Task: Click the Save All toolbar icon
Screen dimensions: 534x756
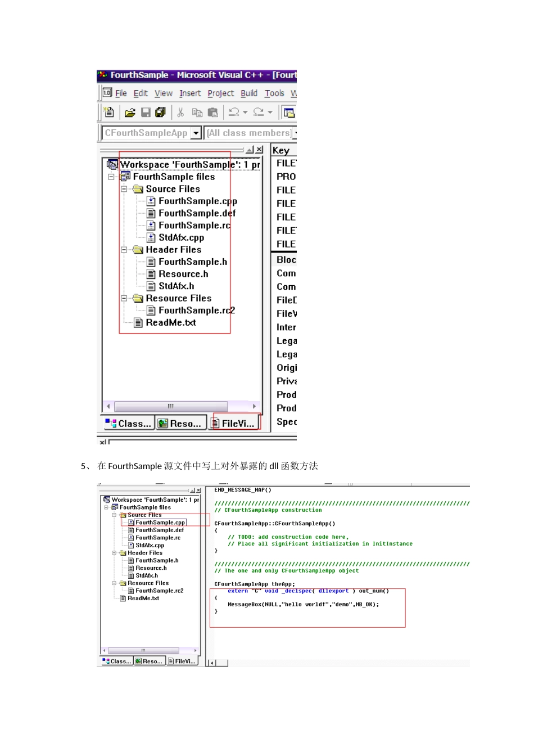Action: coord(161,112)
